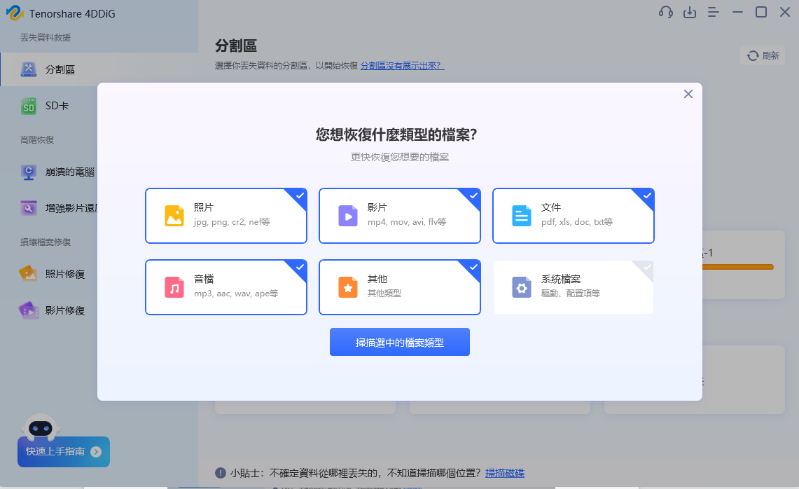
Task: Click the 'jpg, png, cr2, nef等' text
Action: [232, 222]
